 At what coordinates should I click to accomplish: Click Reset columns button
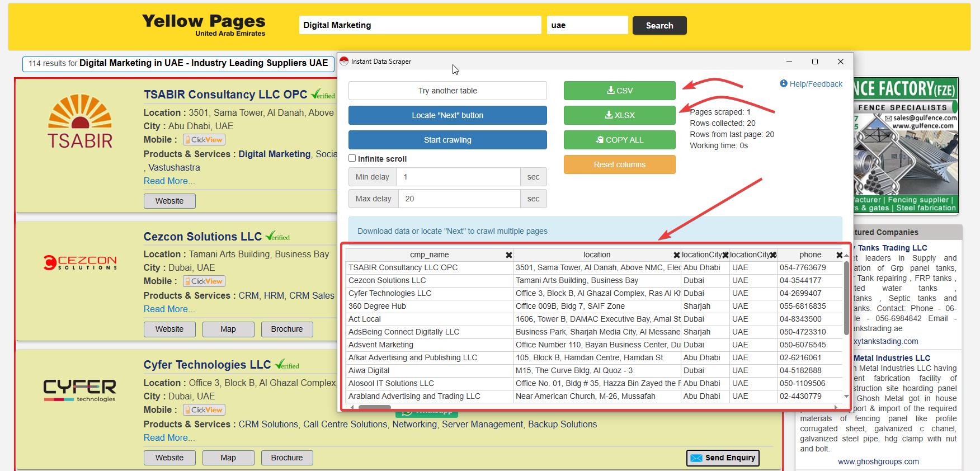pos(620,164)
